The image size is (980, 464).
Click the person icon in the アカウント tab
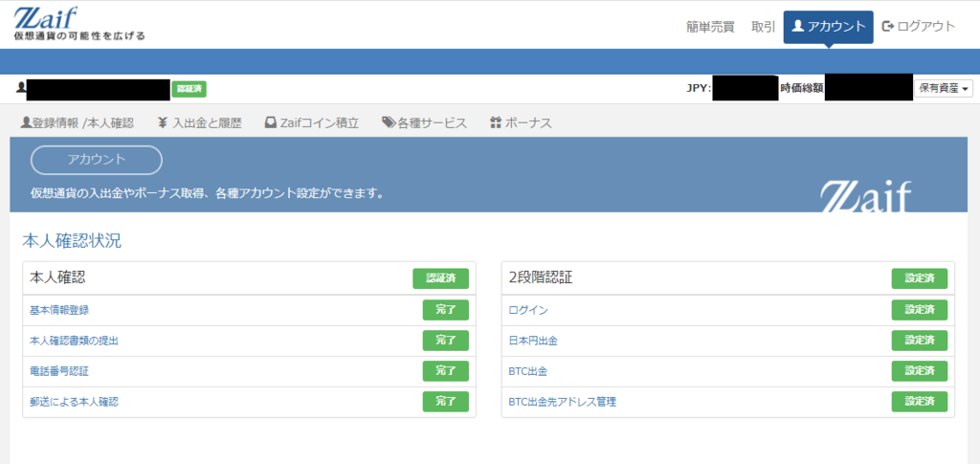point(797,26)
